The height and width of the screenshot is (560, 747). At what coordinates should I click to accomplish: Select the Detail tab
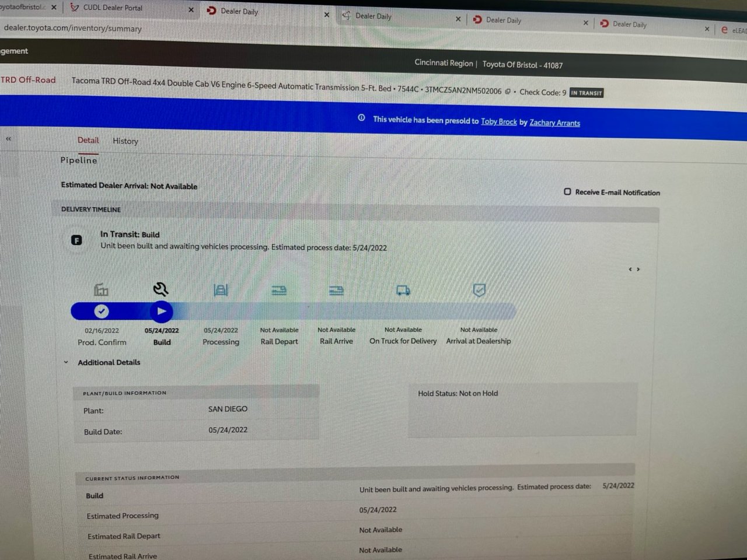88,140
